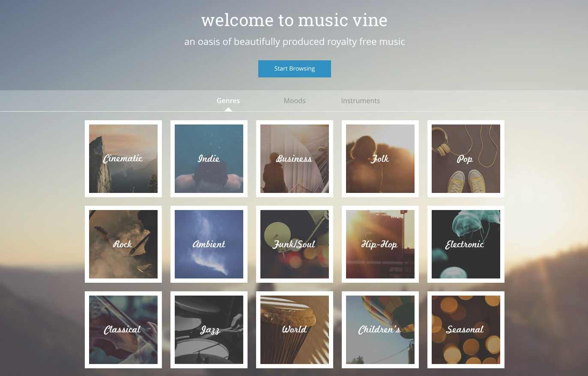The image size is (588, 376).
Task: Open the Instruments tab
Action: (x=361, y=101)
